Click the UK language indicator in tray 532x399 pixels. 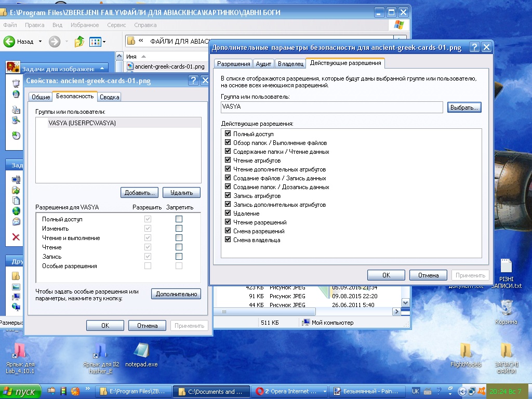click(415, 391)
